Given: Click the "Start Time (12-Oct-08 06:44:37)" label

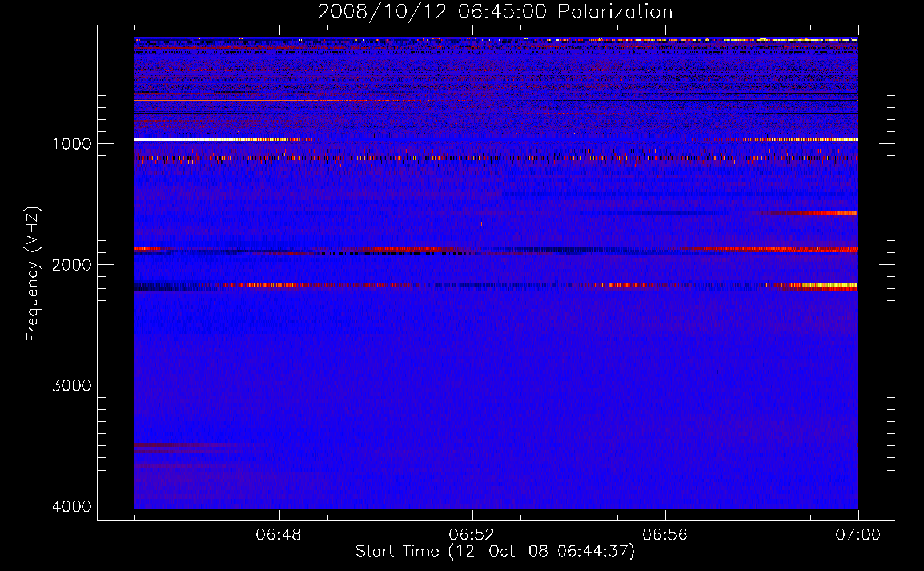Looking at the screenshot, I should pyautogui.click(x=495, y=552).
